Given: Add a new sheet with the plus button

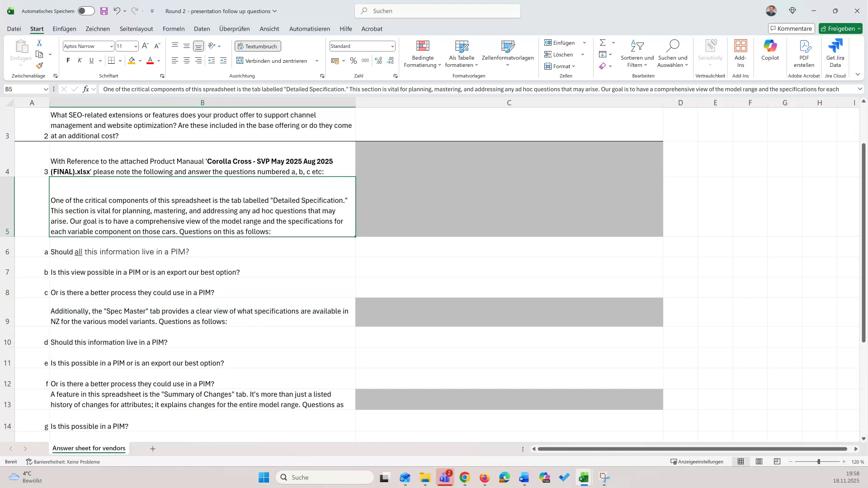Looking at the screenshot, I should [152, 449].
